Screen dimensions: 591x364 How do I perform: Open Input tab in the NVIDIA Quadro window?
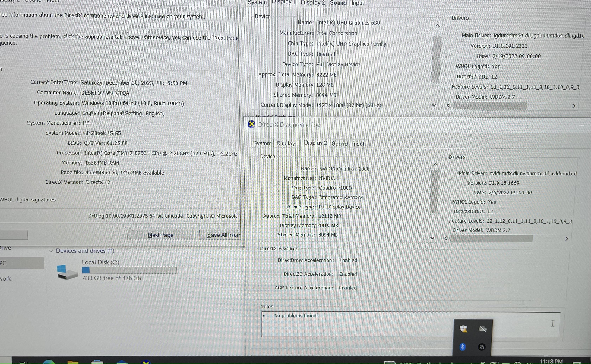(358, 144)
